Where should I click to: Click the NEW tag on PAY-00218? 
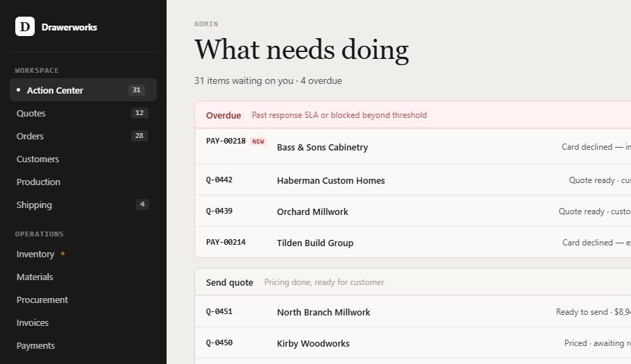[x=258, y=141]
